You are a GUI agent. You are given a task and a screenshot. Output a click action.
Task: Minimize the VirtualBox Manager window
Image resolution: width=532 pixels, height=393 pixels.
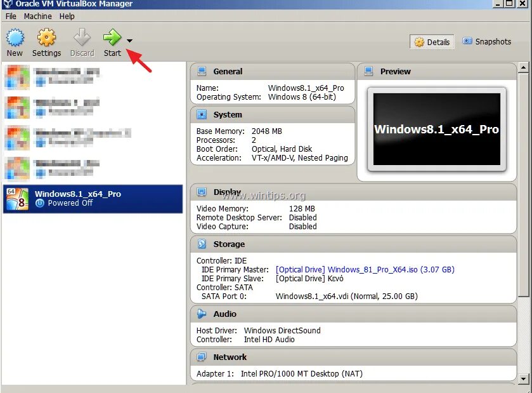click(x=498, y=3)
